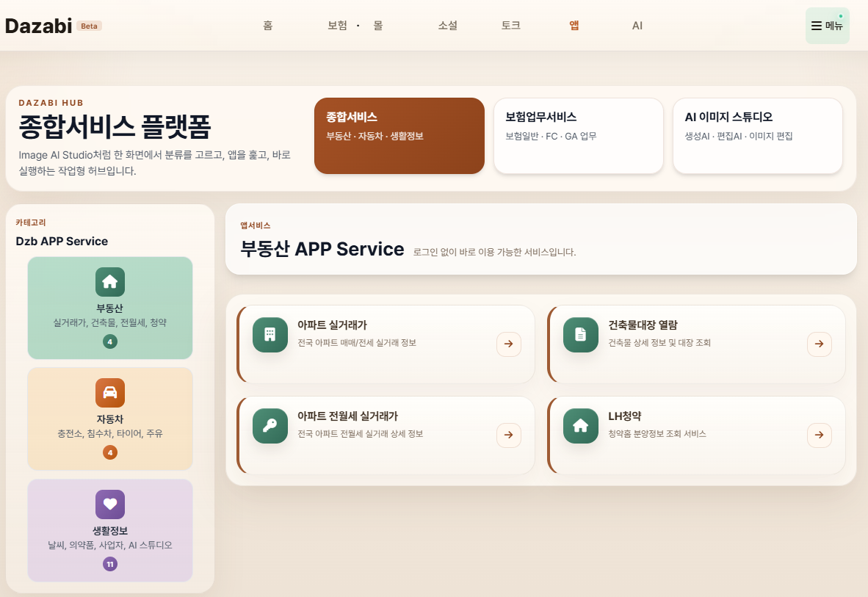Click the building icon for 아파트 실거래가
The width and height of the screenshot is (868, 597).
(x=270, y=335)
